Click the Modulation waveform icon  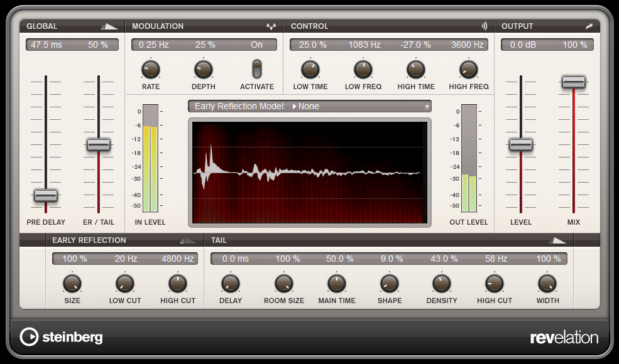point(271,26)
